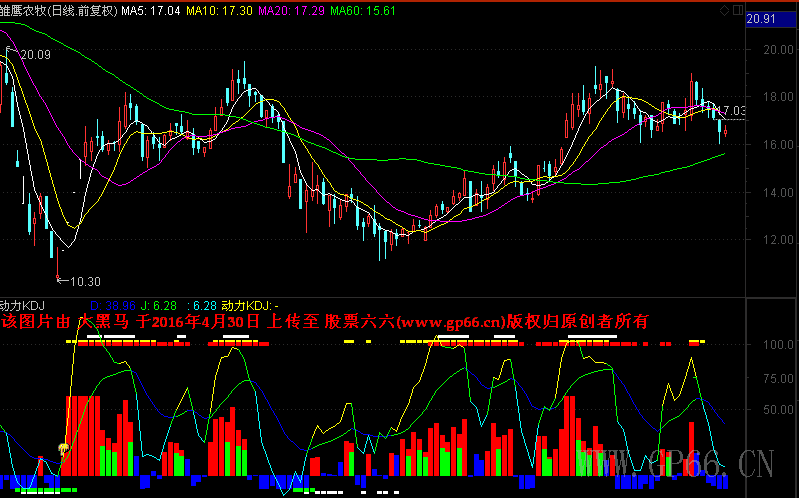Open the www.gp66.cn link in red text
Screen dimensions: 799x498
click(448, 322)
